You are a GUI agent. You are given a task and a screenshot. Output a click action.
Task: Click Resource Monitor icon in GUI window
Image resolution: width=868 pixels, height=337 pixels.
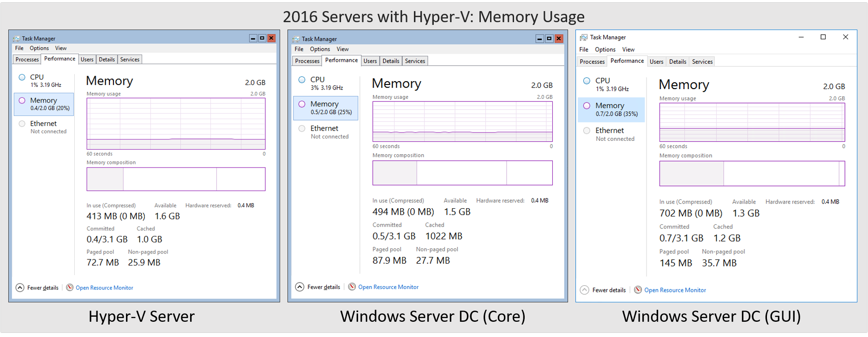(x=638, y=290)
